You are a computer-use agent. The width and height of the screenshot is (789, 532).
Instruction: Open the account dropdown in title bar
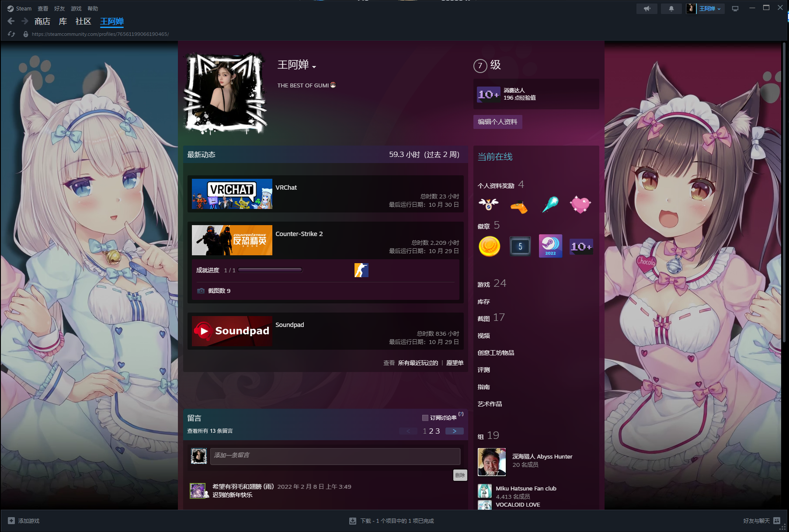point(706,9)
